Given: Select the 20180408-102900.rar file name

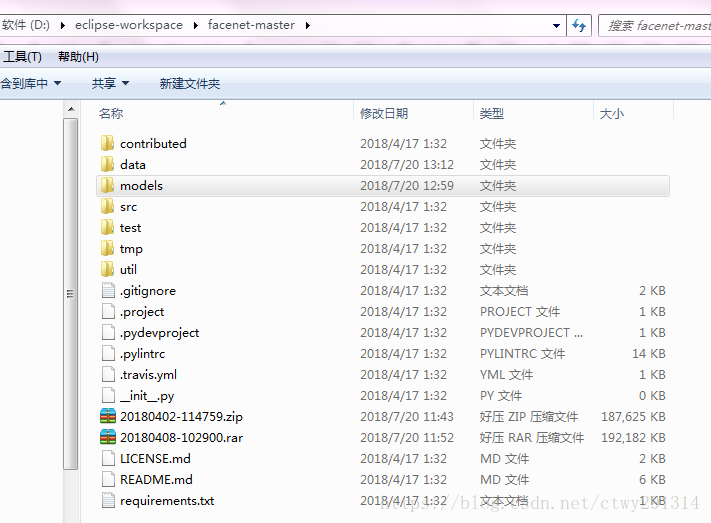Looking at the screenshot, I should click(x=181, y=438).
